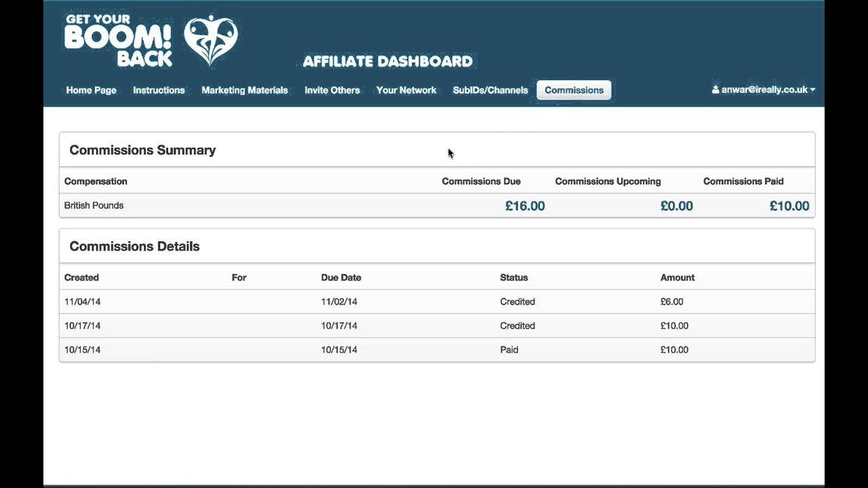
Task: Click the Amount column header
Action: point(677,278)
